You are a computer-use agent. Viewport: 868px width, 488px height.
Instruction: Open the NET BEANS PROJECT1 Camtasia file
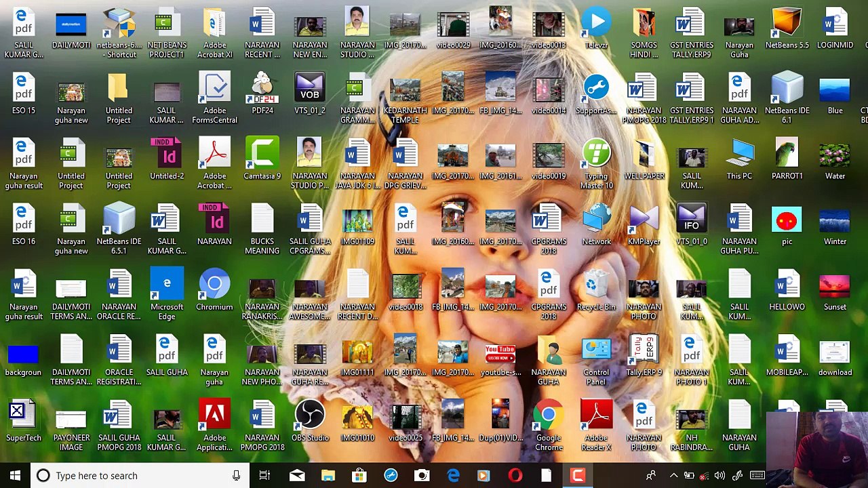point(167,32)
